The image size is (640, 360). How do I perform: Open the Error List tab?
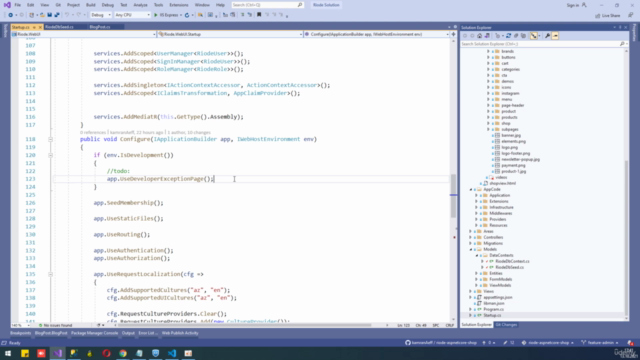[147, 333]
